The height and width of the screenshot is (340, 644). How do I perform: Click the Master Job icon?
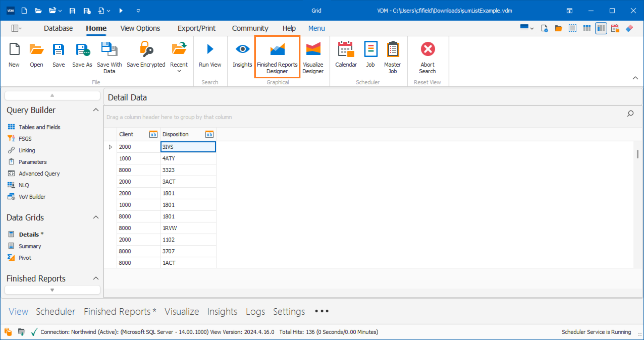[x=393, y=49]
